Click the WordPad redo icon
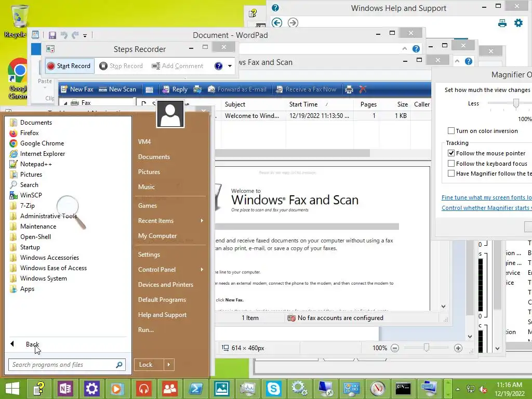This screenshot has width=532, height=399. coord(75,35)
